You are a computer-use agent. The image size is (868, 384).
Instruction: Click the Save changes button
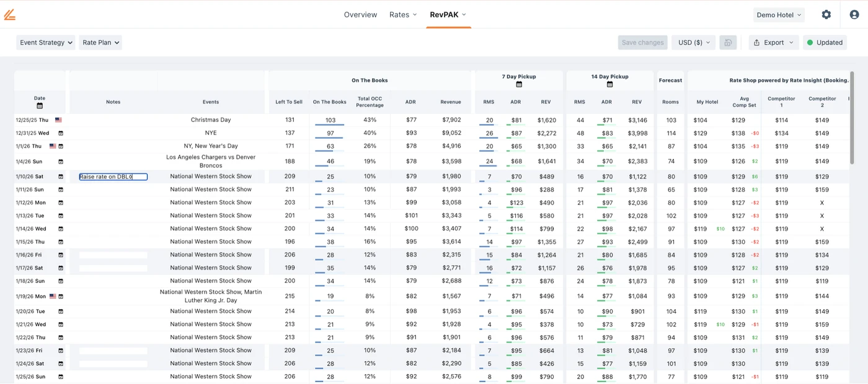[642, 42]
